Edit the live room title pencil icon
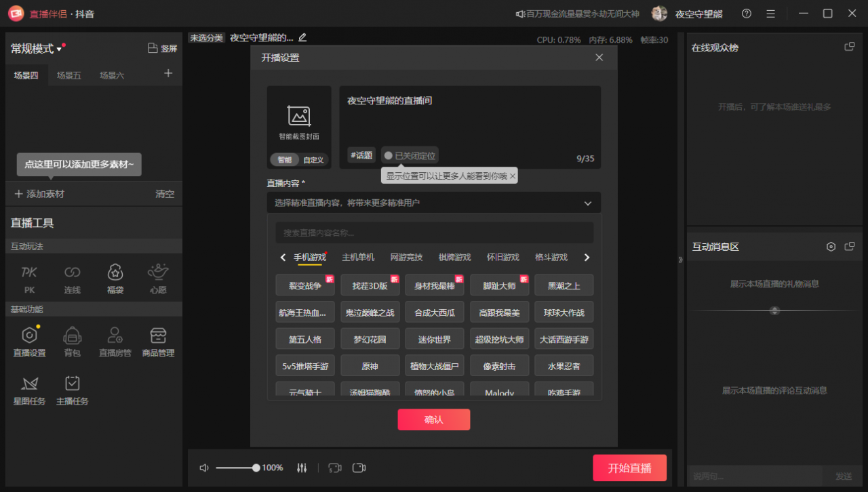Screen dimensions: 868x492 pos(302,38)
